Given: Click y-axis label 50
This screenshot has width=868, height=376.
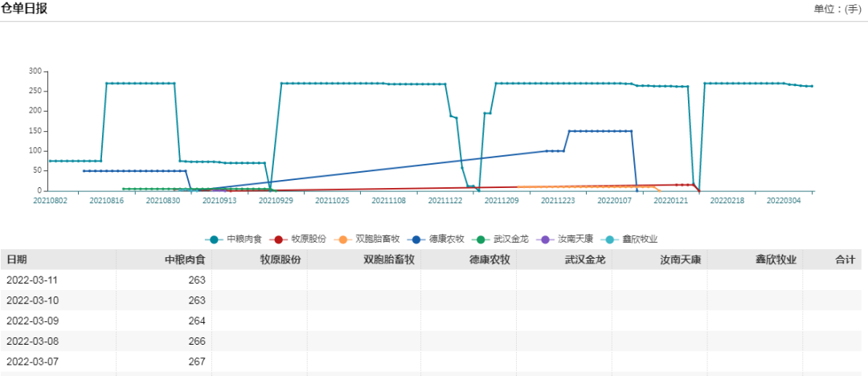Looking at the screenshot, I should [38, 171].
